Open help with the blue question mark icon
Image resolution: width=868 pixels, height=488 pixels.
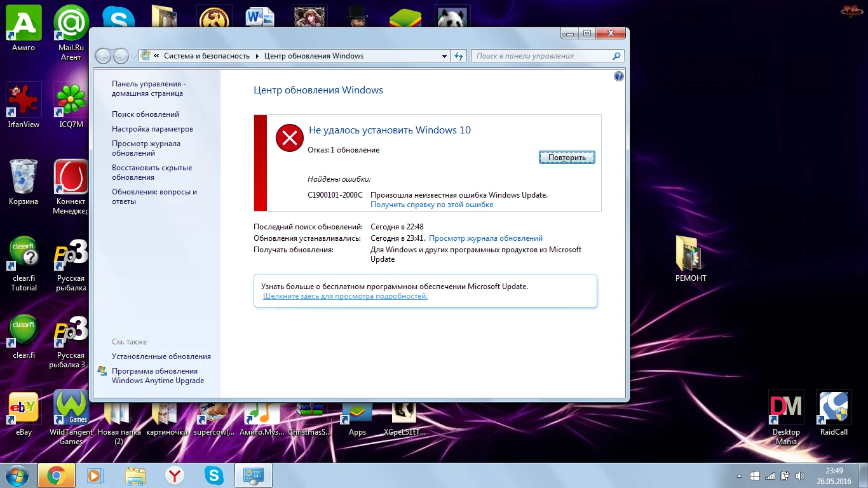619,76
